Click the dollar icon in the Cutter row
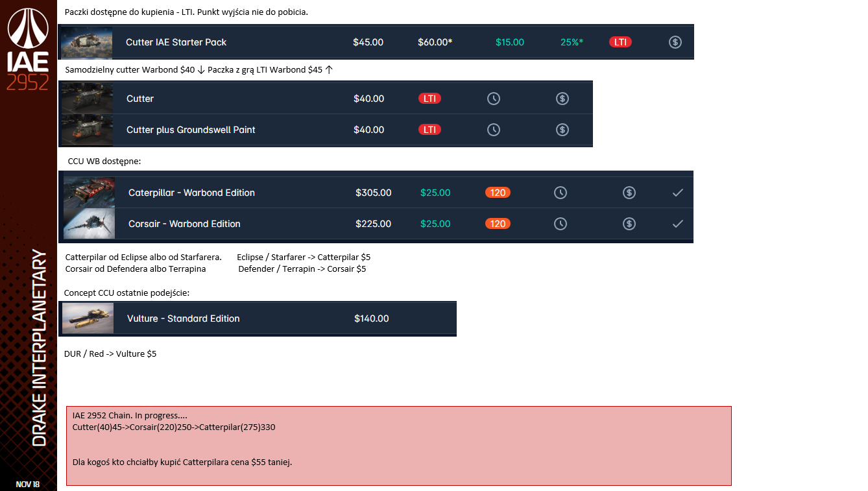Image resolution: width=868 pixels, height=491 pixels. pyautogui.click(x=562, y=99)
